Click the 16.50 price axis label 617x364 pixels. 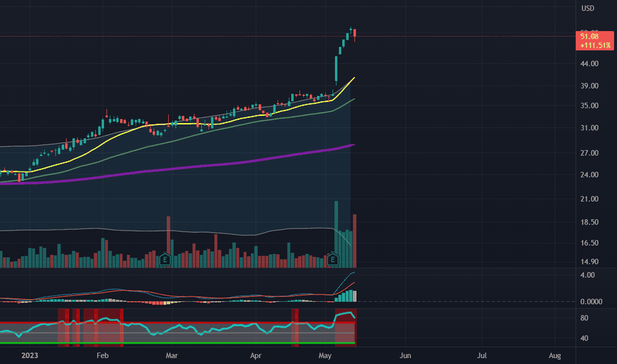589,243
